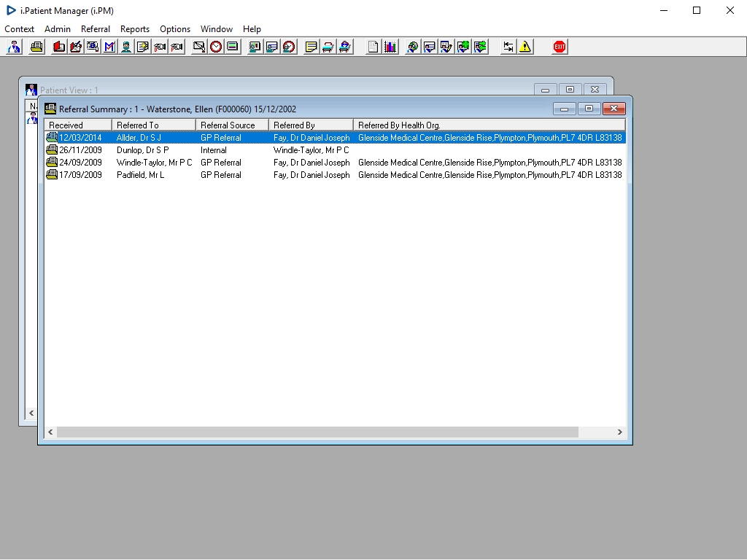Select the referral dated 24/09/2009
The image size is (747, 560).
click(335, 163)
